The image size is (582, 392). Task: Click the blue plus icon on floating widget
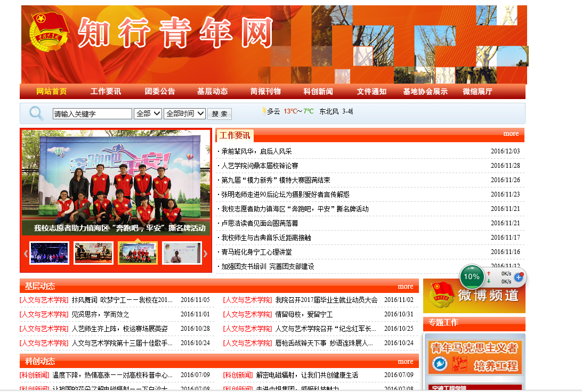point(518,277)
